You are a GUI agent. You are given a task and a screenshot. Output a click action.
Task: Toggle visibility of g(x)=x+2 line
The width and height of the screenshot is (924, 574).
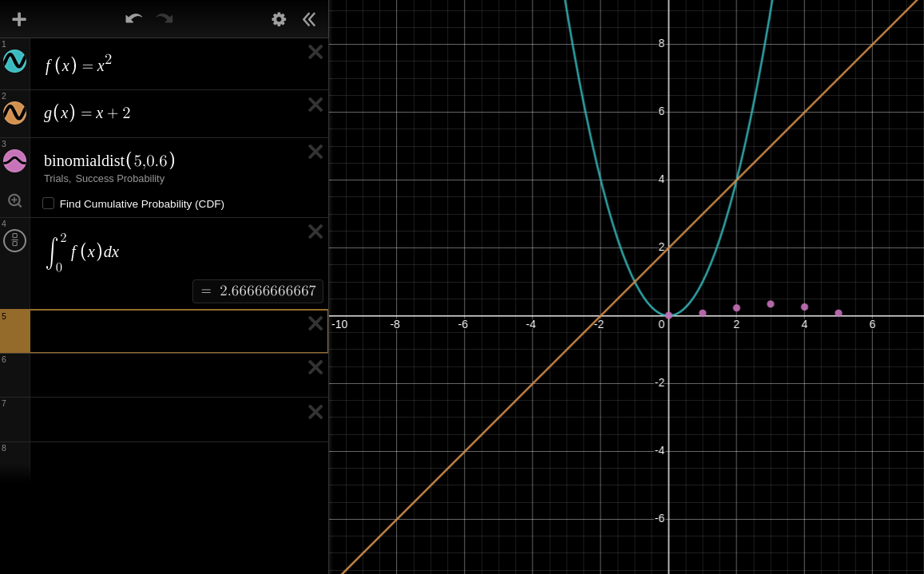pos(14,113)
